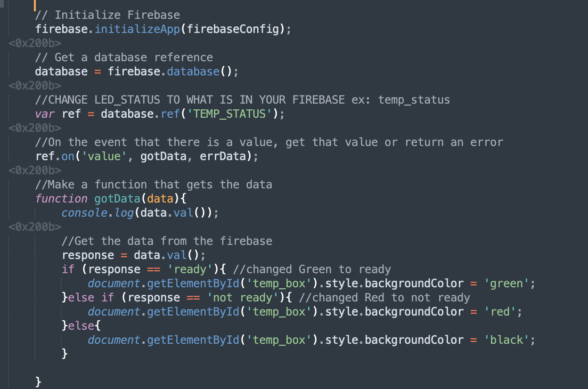Place cursor on the initializeApp method call

(138, 29)
